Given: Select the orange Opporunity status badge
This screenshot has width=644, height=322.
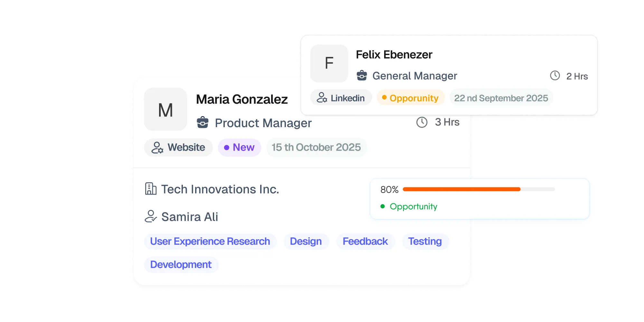Looking at the screenshot, I should tap(411, 98).
